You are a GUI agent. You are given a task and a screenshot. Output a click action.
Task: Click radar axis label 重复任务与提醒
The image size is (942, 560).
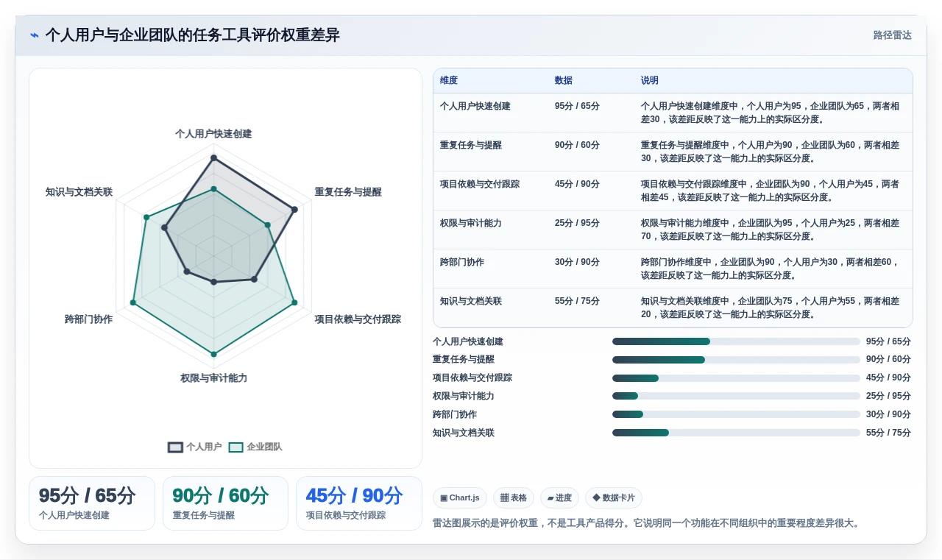click(x=348, y=192)
